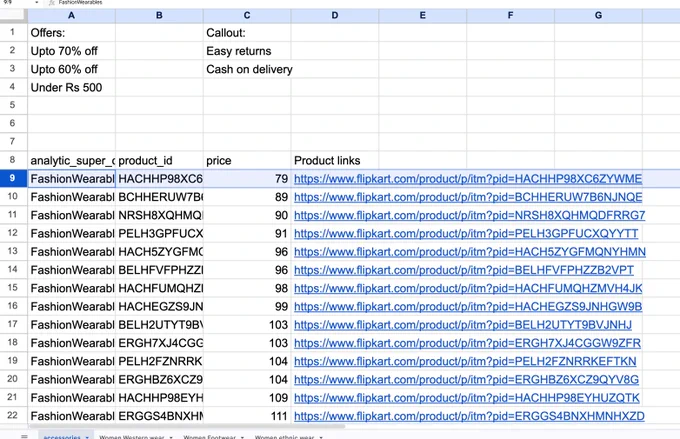Open the Women ethnic wear tab menu arrow

point(321,437)
